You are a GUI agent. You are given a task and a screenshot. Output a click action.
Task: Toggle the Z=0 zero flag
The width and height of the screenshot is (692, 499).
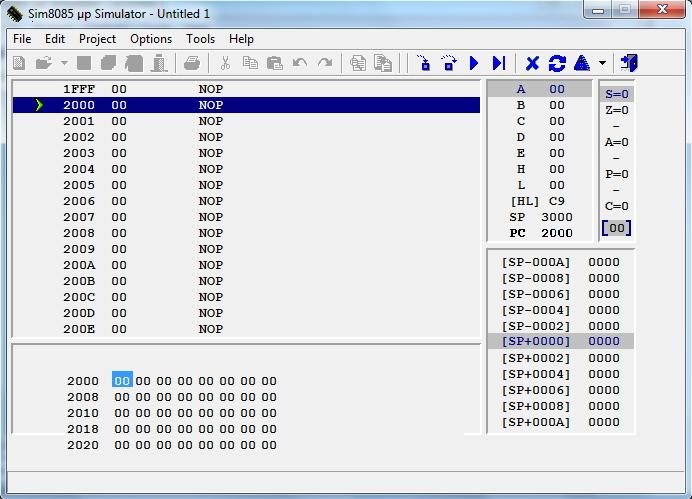(617, 110)
